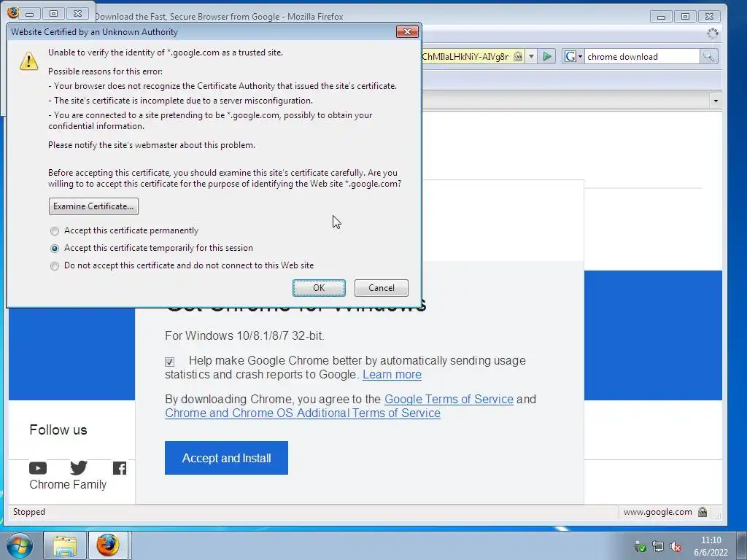Open the YouTube follow icon

(38, 468)
